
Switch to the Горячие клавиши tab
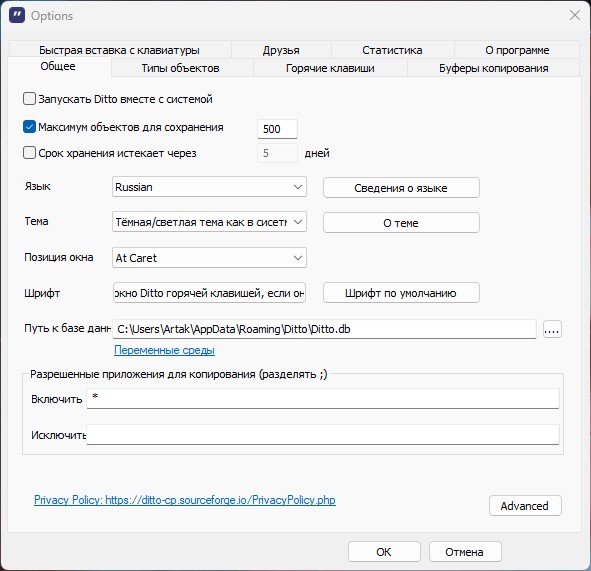[330, 68]
